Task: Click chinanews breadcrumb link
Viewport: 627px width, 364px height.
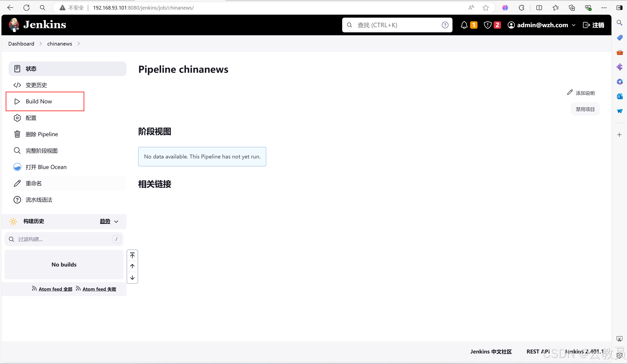Action: coord(60,44)
